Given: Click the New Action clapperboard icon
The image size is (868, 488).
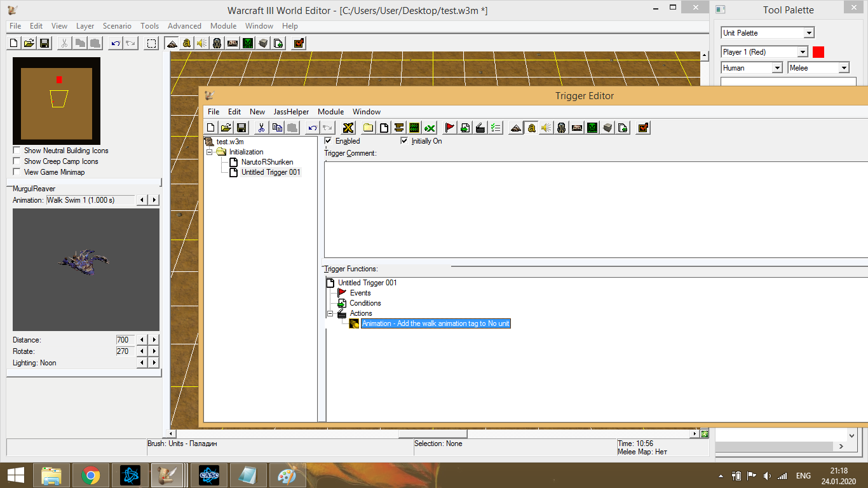Looking at the screenshot, I should click(x=480, y=128).
